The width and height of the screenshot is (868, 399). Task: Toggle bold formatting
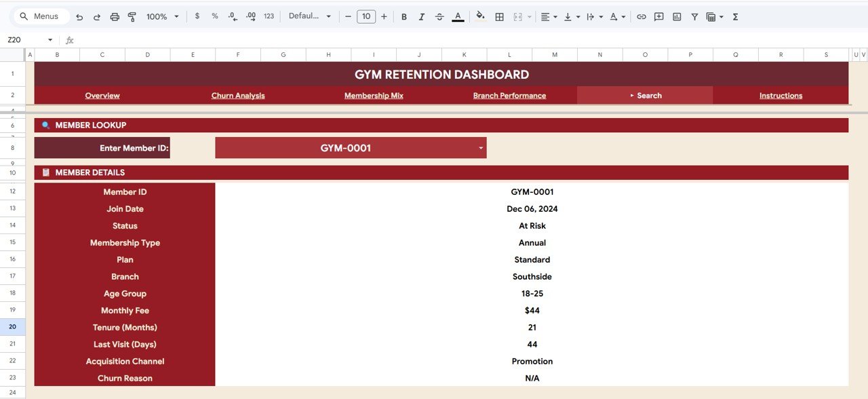coord(403,16)
